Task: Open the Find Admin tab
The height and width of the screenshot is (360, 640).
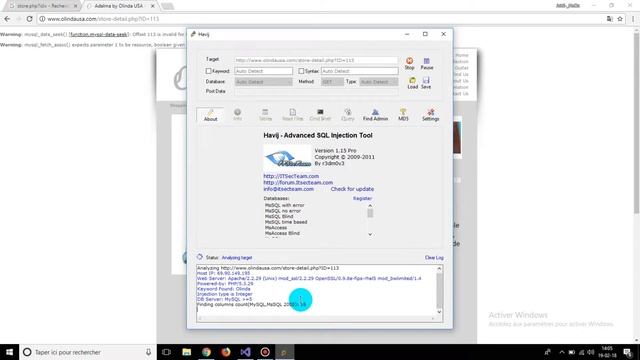Action: [x=375, y=115]
